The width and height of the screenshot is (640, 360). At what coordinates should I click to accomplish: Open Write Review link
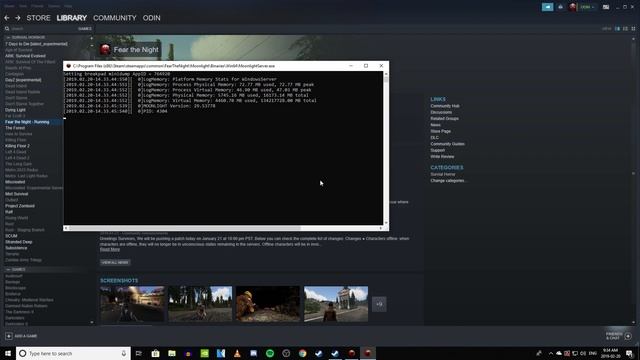point(442,157)
